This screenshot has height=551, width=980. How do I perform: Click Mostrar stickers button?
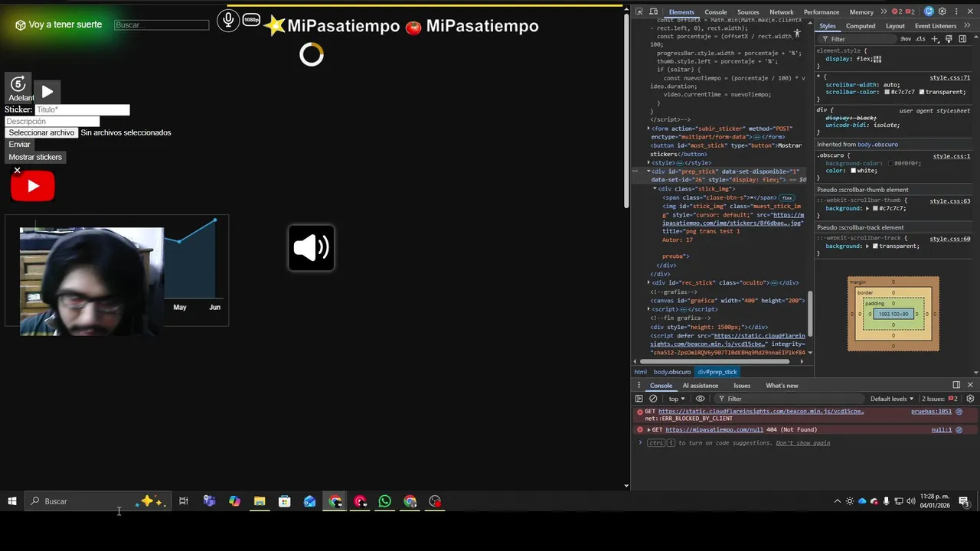coord(35,157)
